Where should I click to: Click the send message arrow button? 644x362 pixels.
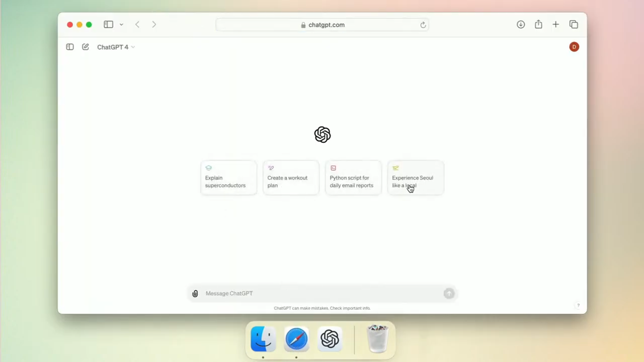(449, 294)
